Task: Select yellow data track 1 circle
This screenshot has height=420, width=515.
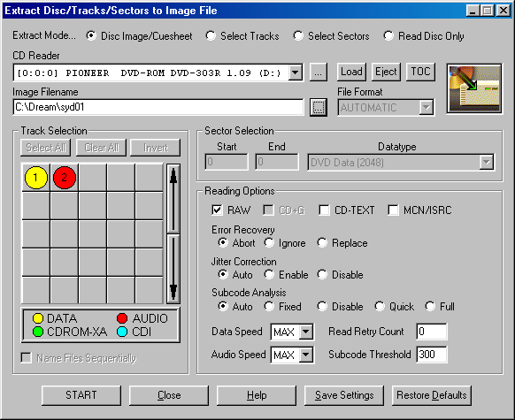Action: click(x=36, y=178)
